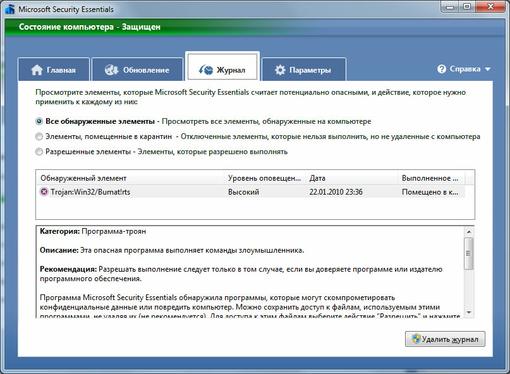
Task: Click the shield icon on Удалить журнал button
Action: click(x=415, y=339)
